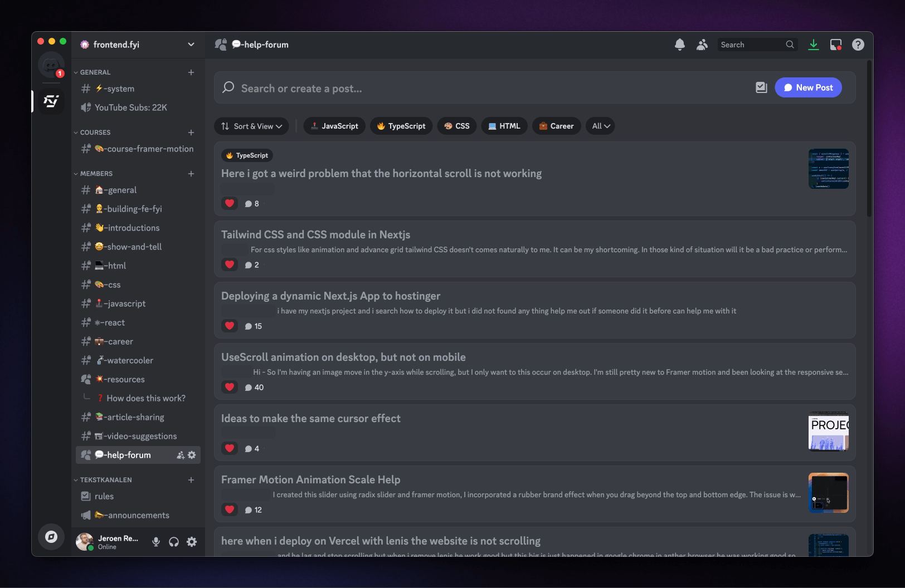
Task: Open the resources forum channel
Action: (138, 379)
